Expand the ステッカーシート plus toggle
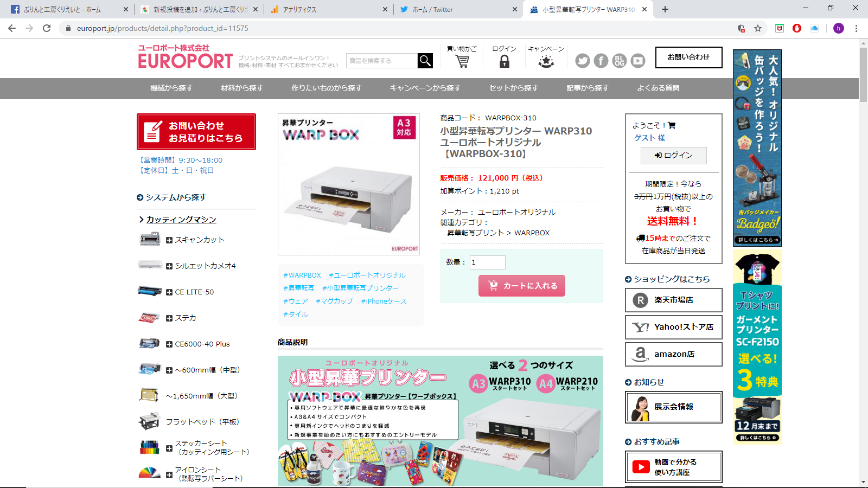The width and height of the screenshot is (868, 488). point(169,448)
